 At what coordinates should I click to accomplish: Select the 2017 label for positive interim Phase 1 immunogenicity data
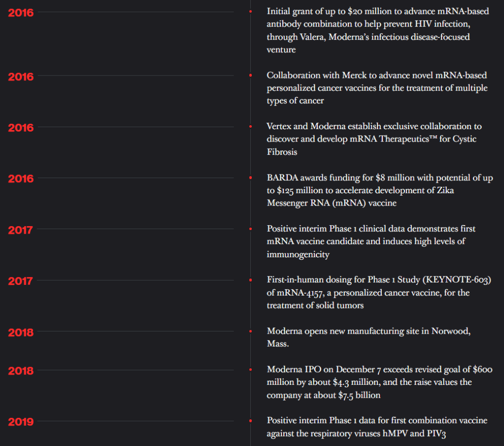tap(21, 230)
